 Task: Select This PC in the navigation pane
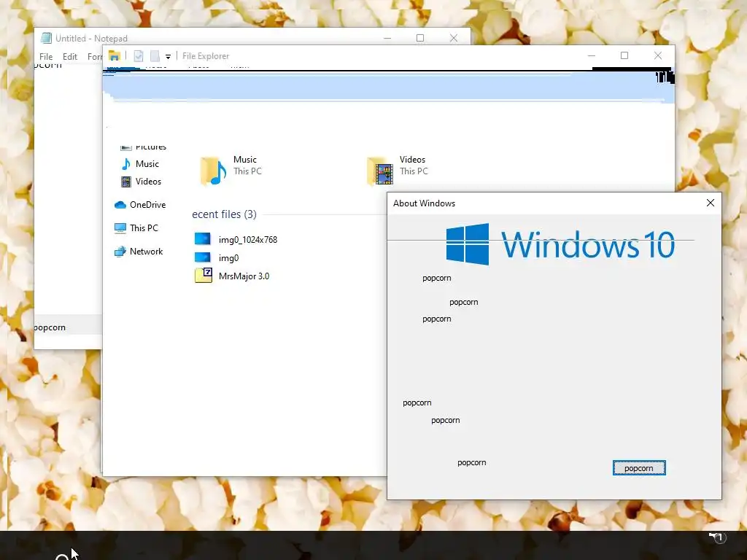click(144, 228)
